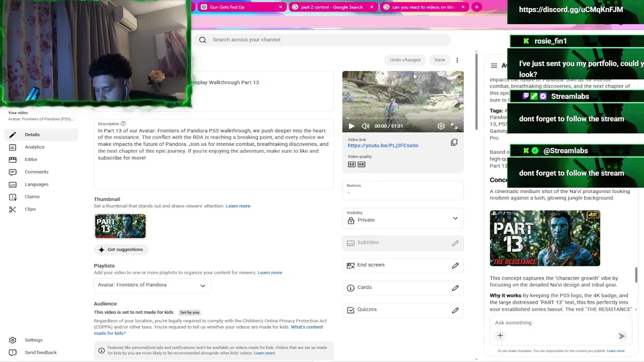Send the Ask something message
The height and width of the screenshot is (362, 644).
(x=622, y=336)
